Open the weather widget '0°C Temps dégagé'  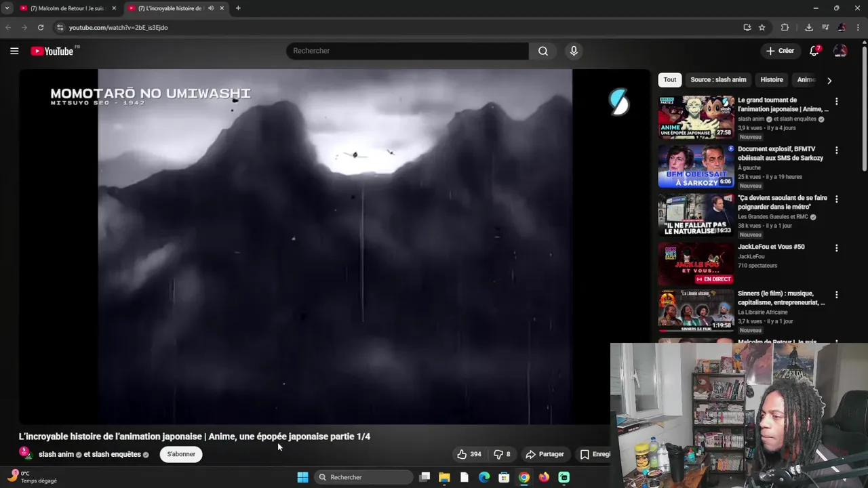click(x=32, y=477)
